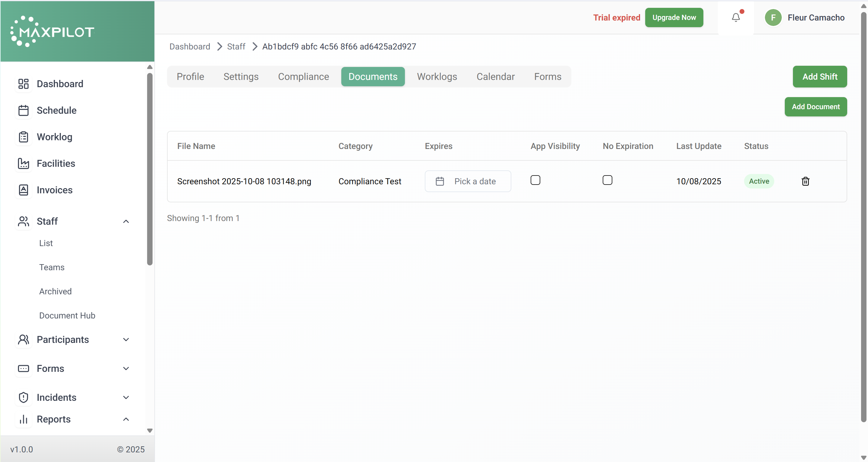Click the sidebar vertical scrollbar
Viewport: 868px width, 462px height.
[x=150, y=169]
